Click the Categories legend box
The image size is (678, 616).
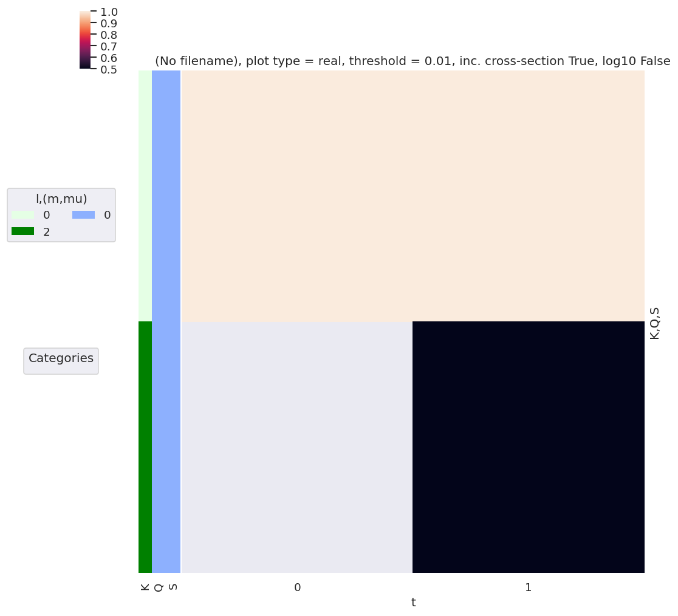point(61,361)
